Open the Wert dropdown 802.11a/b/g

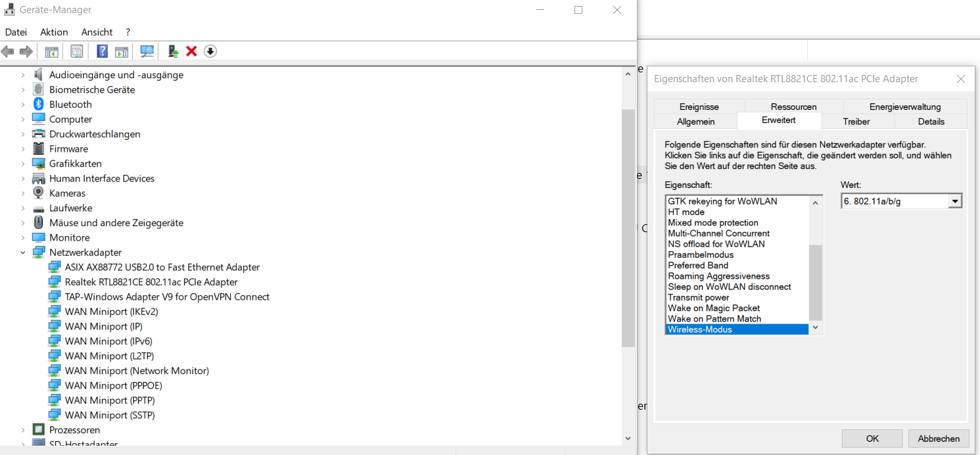(955, 201)
